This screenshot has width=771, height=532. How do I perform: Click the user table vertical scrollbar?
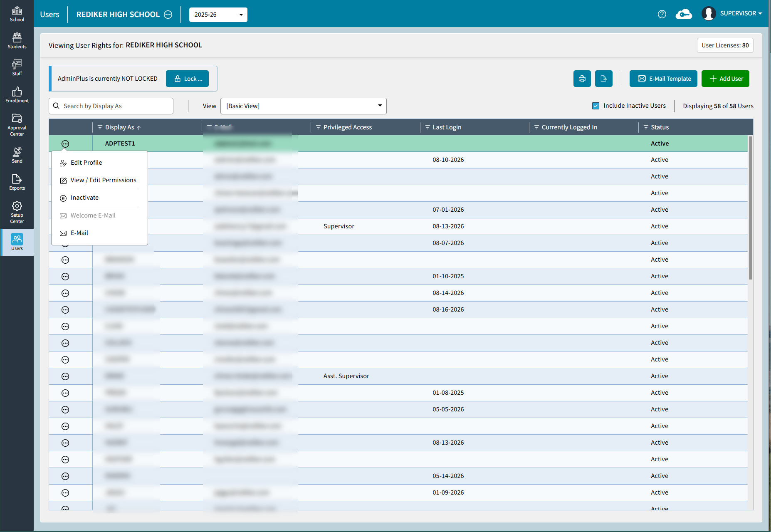750,208
